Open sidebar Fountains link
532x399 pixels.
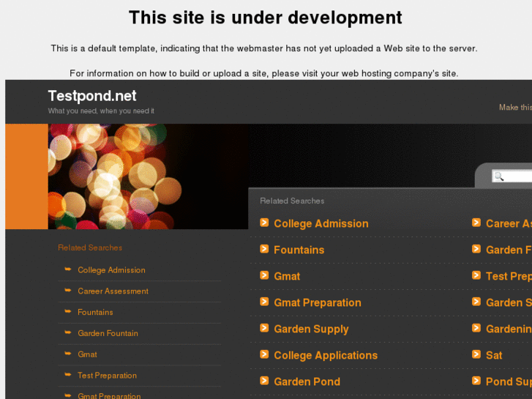tap(95, 312)
